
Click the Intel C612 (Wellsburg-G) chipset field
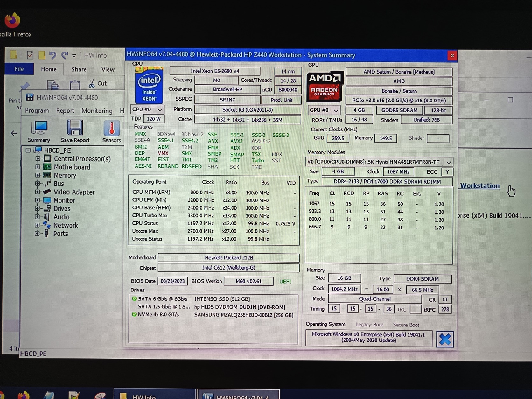tap(229, 268)
